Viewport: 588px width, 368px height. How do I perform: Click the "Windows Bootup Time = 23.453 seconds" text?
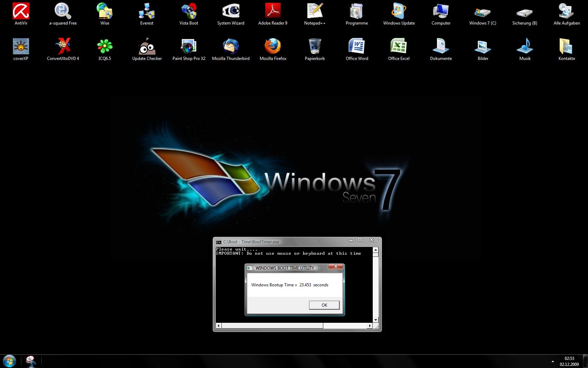(x=290, y=285)
